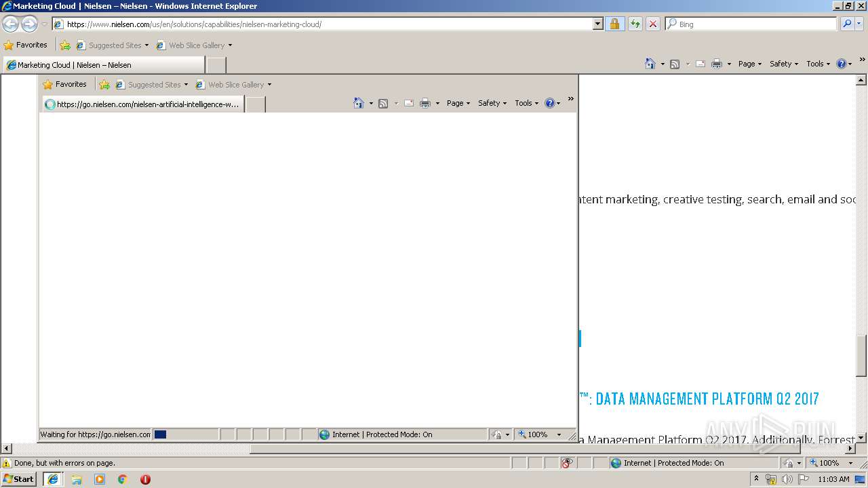Open the Safety menu in outer command bar
The image size is (868, 488).
(783, 64)
